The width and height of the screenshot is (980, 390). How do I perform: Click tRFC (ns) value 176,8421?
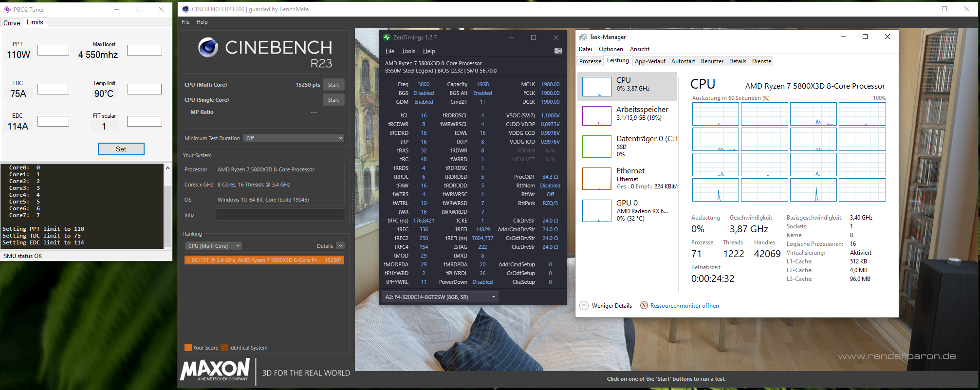424,221
